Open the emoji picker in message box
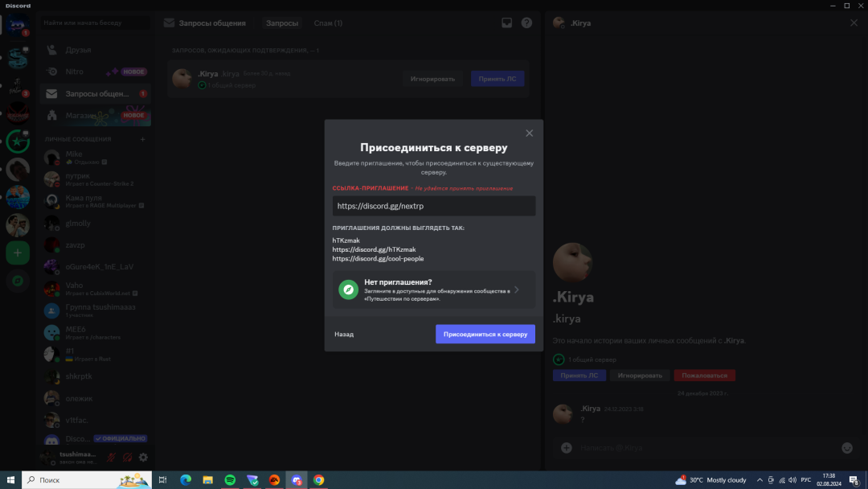This screenshot has height=489, width=868. [847, 447]
